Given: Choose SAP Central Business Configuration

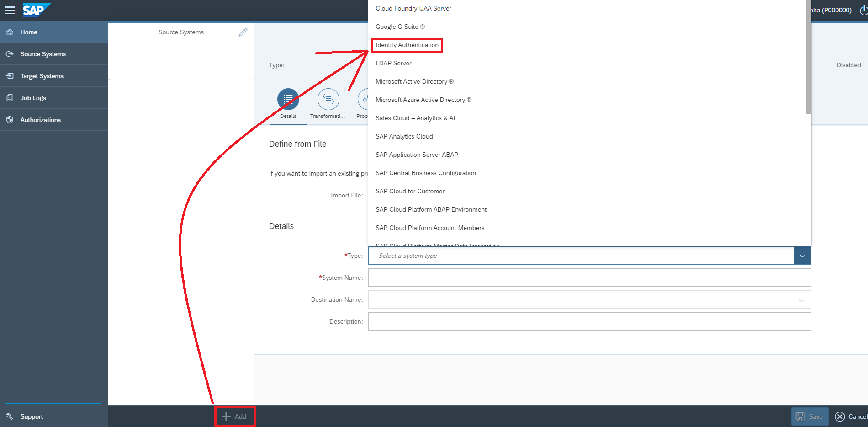Looking at the screenshot, I should point(587,173).
